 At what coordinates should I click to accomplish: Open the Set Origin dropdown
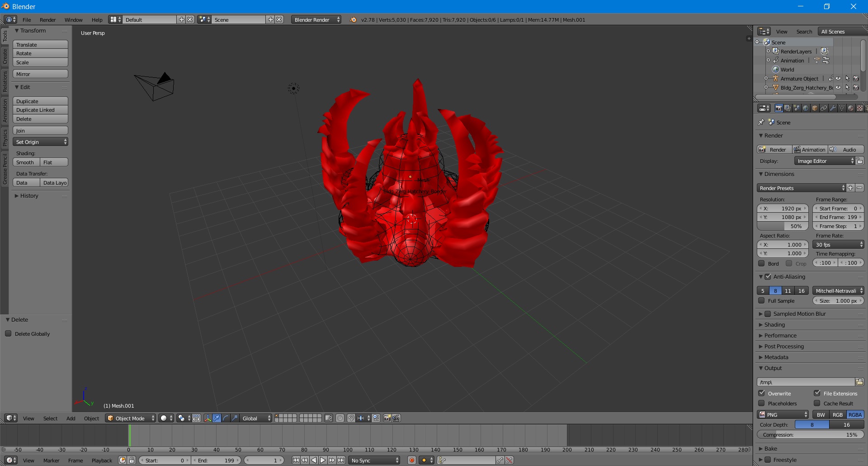click(40, 142)
